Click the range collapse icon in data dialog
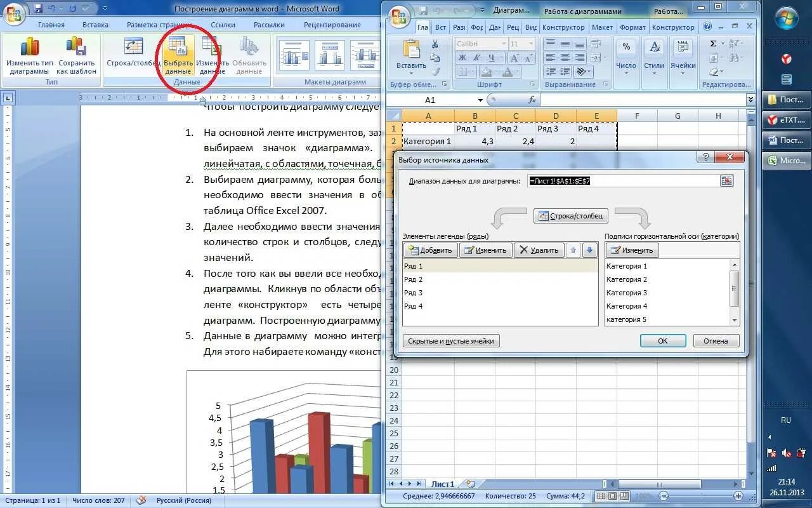Viewport: 812px width, 508px height. (x=726, y=181)
